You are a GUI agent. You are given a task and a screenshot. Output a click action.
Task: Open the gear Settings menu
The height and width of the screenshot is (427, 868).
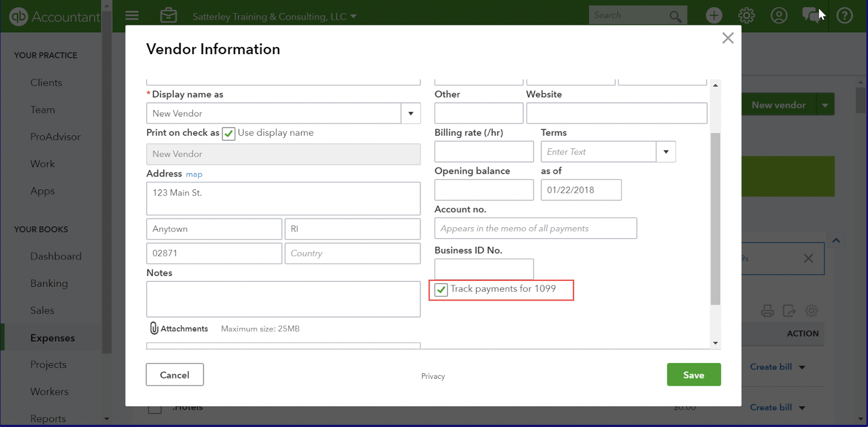pyautogui.click(x=747, y=15)
